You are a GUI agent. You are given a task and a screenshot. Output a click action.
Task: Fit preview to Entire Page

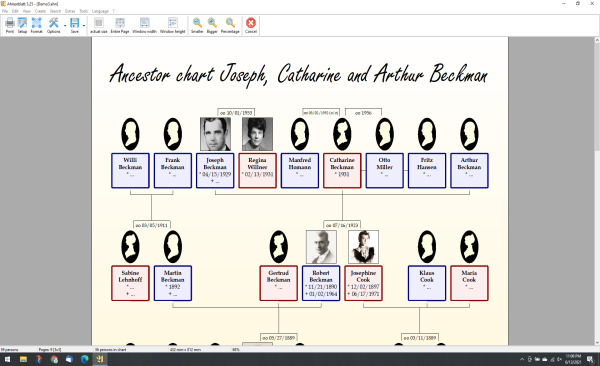(120, 25)
